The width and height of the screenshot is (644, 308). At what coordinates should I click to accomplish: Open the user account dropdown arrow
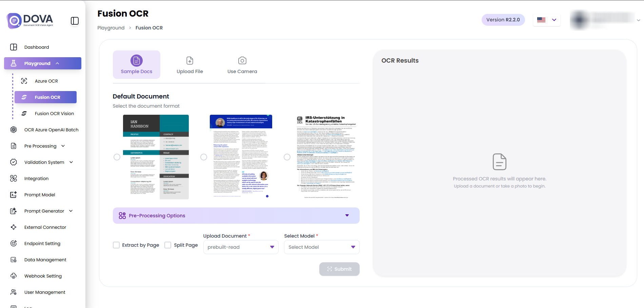pyautogui.click(x=639, y=20)
